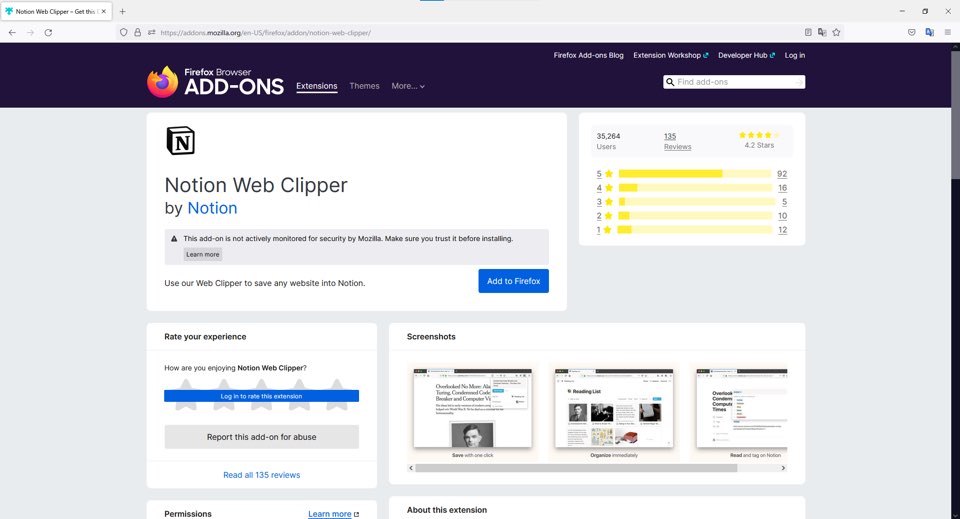Click the Learn more warning button

(203, 255)
